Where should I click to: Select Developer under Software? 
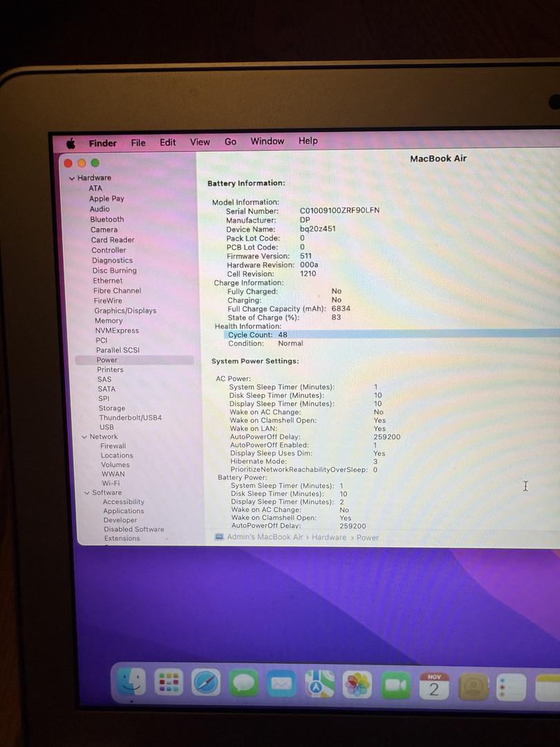click(x=120, y=520)
